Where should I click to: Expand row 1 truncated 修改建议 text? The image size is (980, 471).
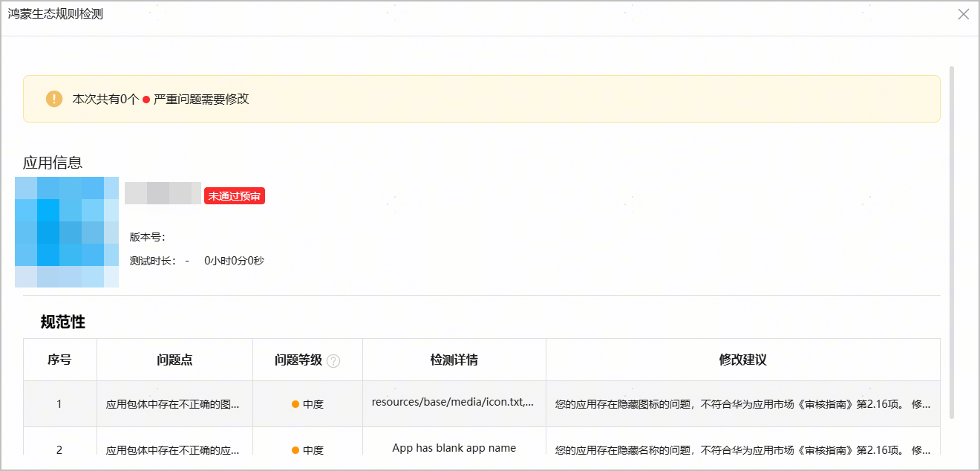pyautogui.click(x=742, y=405)
